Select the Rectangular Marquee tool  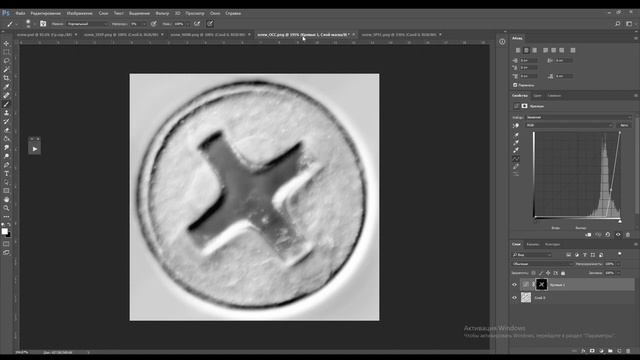6,52
